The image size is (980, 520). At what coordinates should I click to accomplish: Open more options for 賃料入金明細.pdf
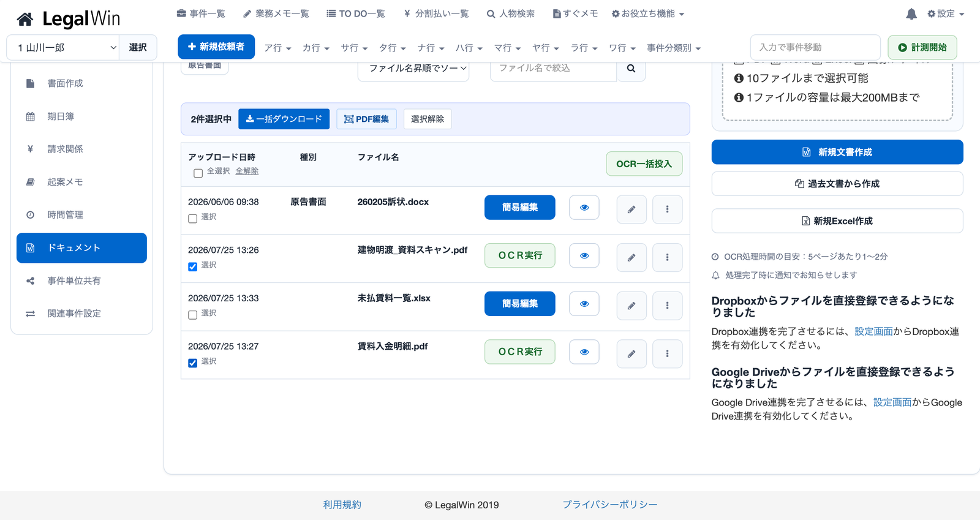668,353
